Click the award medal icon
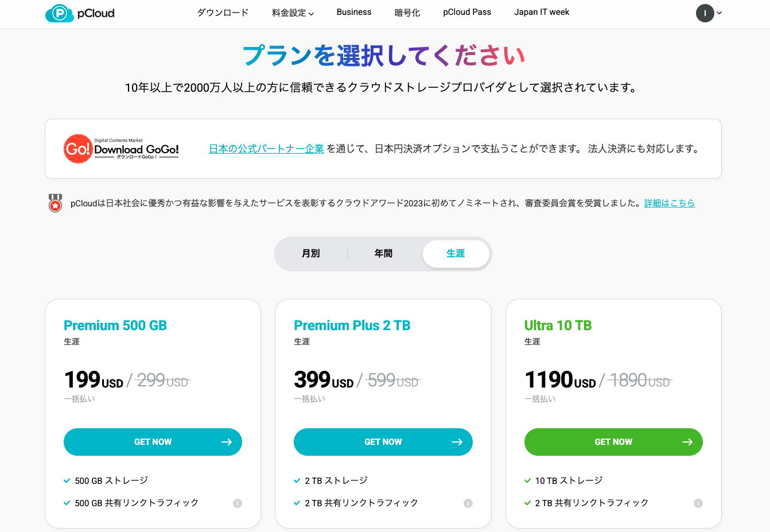The height and width of the screenshot is (532, 770). point(55,203)
